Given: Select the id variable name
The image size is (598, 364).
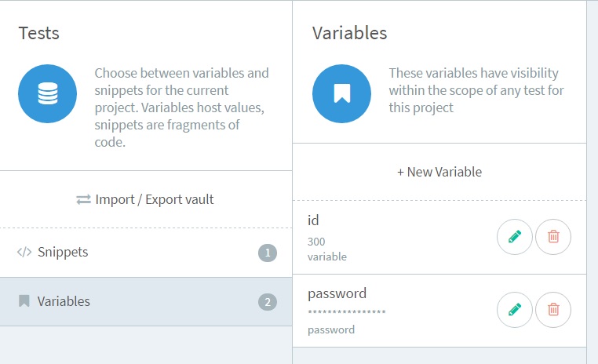Looking at the screenshot, I should 313,220.
